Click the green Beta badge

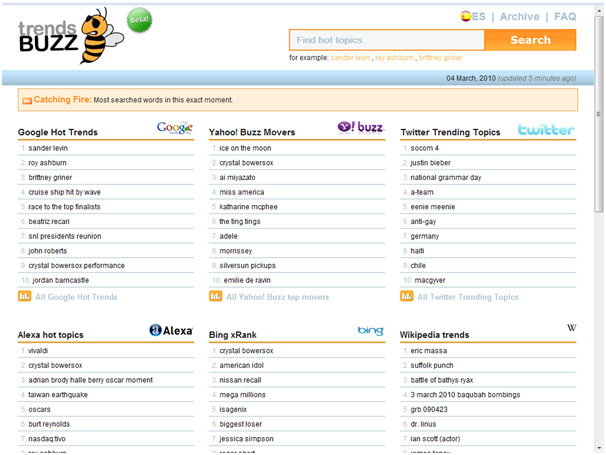coord(139,20)
